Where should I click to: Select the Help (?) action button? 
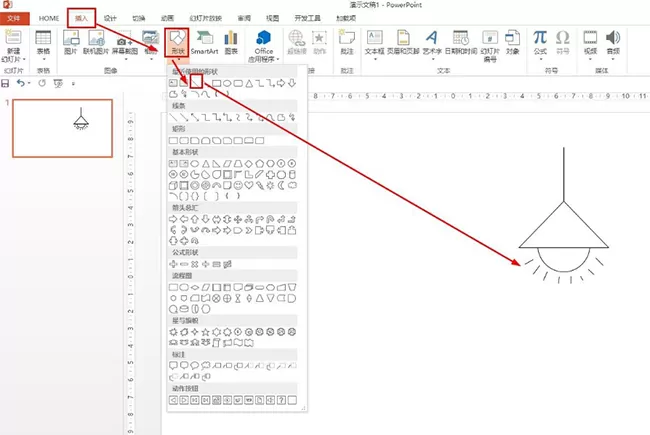[281, 400]
